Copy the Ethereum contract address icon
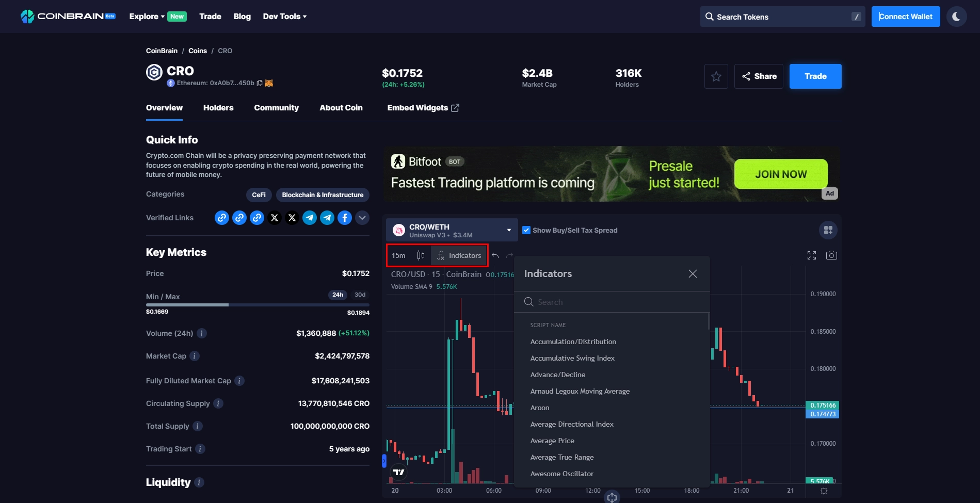 (260, 83)
